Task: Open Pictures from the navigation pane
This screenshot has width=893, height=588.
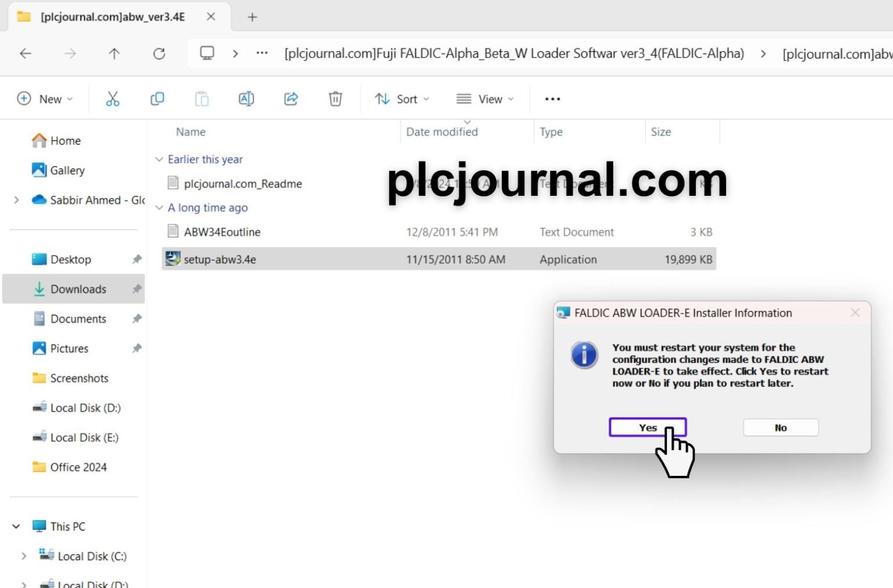Action: [x=69, y=348]
